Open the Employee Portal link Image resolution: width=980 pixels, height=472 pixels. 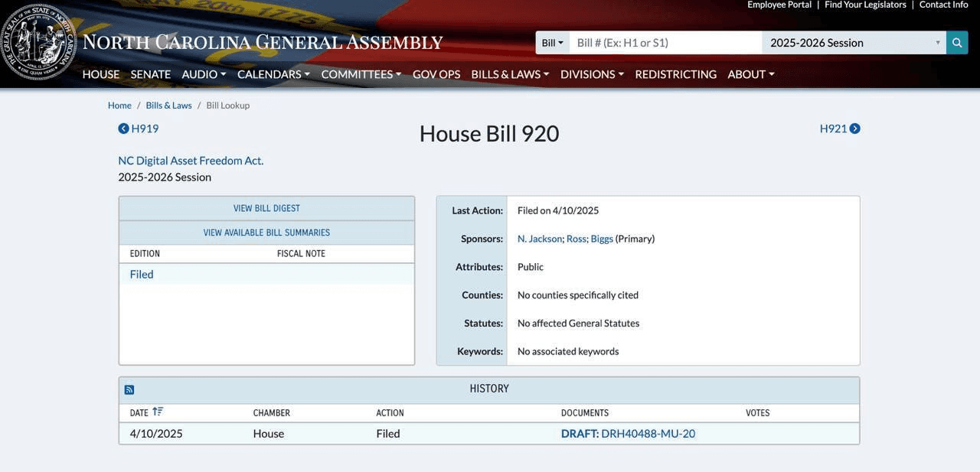779,5
